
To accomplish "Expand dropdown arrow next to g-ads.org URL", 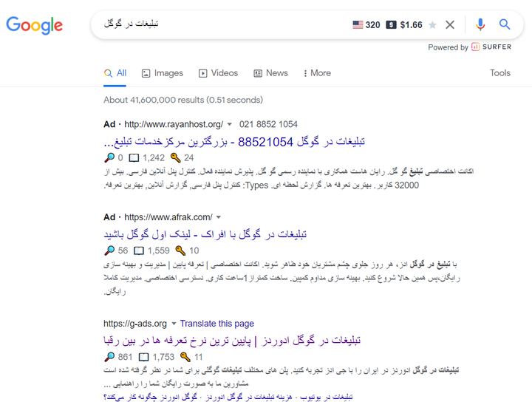I will [x=174, y=324].
